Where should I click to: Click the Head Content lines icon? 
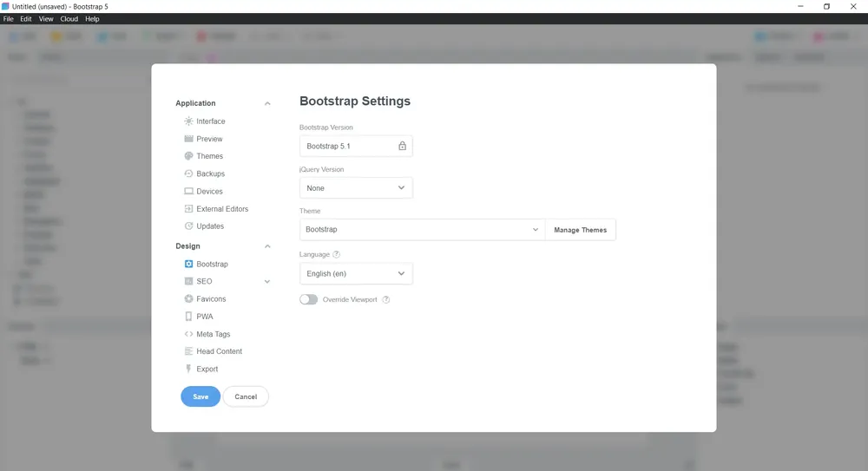pyautogui.click(x=188, y=351)
